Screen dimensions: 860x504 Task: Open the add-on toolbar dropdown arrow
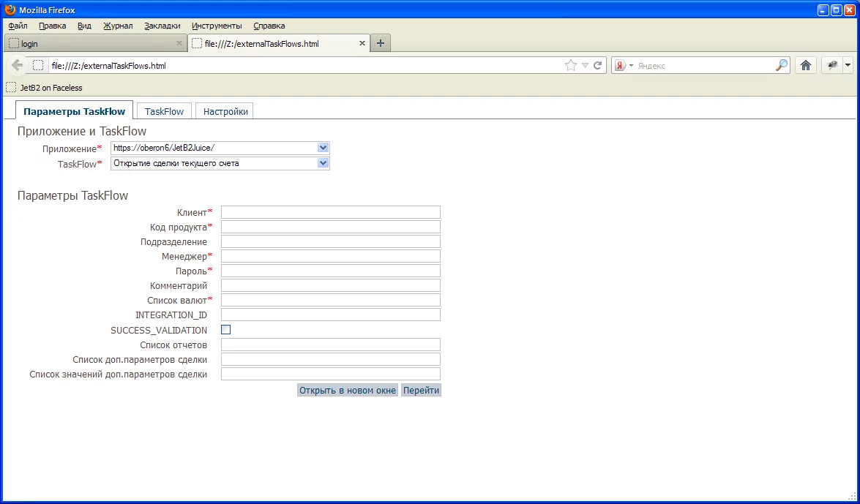(x=848, y=65)
